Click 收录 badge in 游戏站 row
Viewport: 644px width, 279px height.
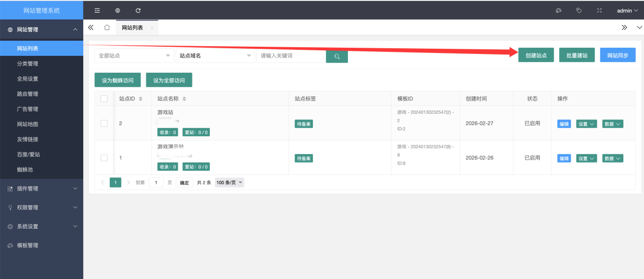168,132
